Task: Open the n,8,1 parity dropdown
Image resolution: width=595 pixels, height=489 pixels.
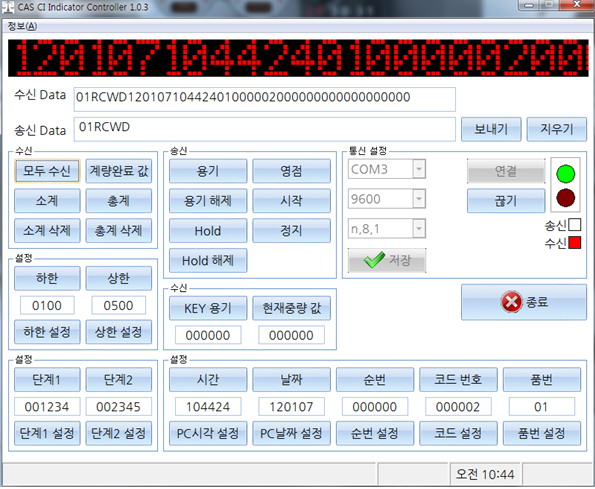Action: click(419, 228)
